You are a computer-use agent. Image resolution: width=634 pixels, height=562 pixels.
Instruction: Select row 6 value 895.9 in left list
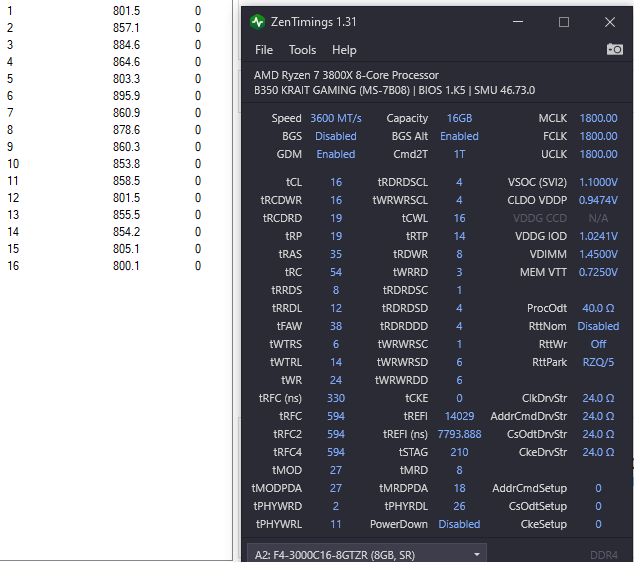(x=126, y=95)
